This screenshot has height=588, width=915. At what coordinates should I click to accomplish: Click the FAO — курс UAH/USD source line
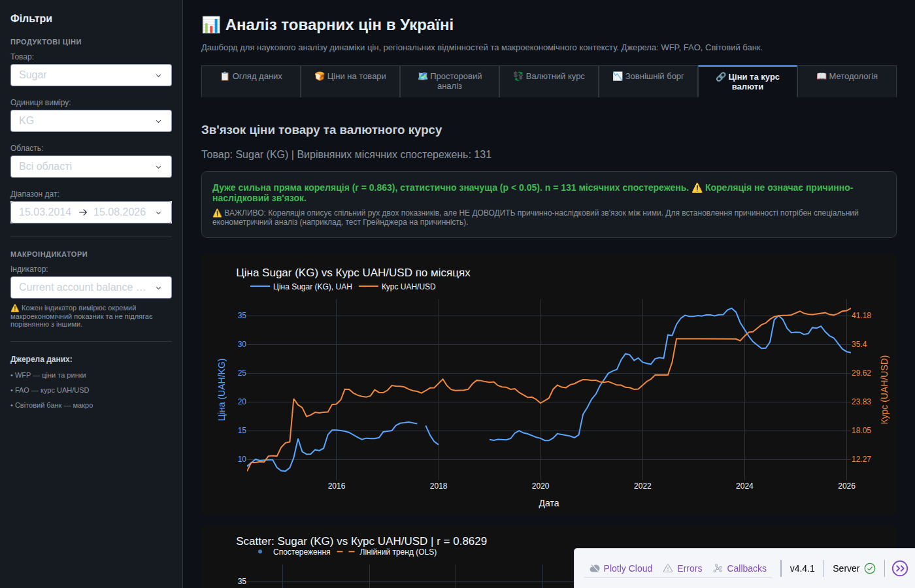coord(50,391)
